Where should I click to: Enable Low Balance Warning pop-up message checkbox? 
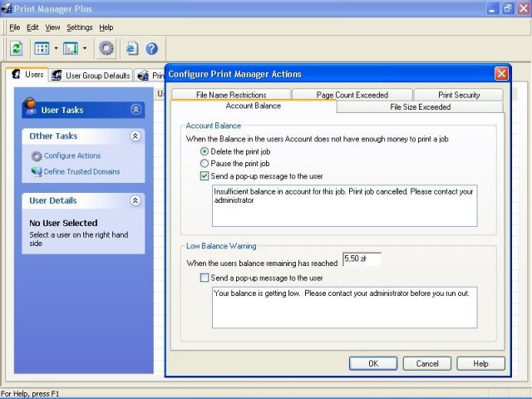click(x=204, y=278)
